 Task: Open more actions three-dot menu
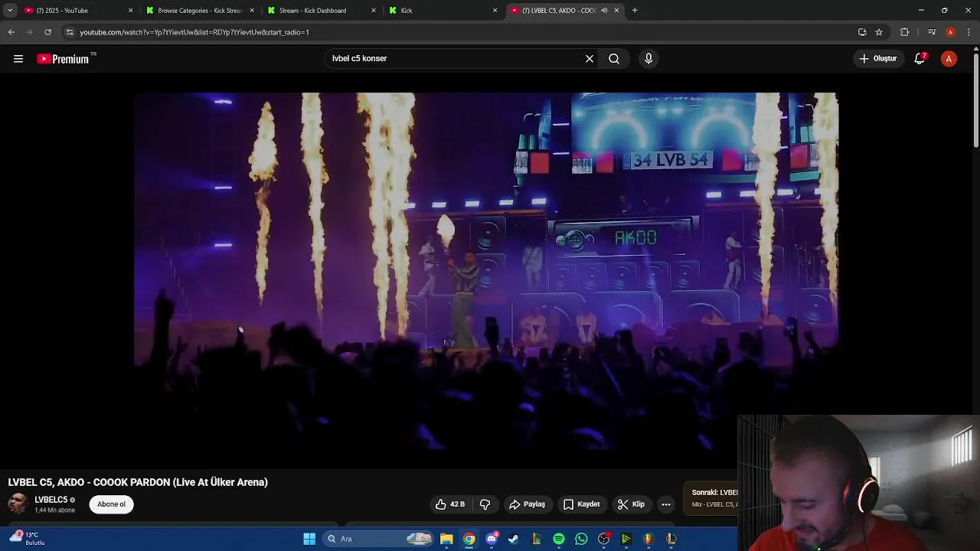(x=666, y=504)
